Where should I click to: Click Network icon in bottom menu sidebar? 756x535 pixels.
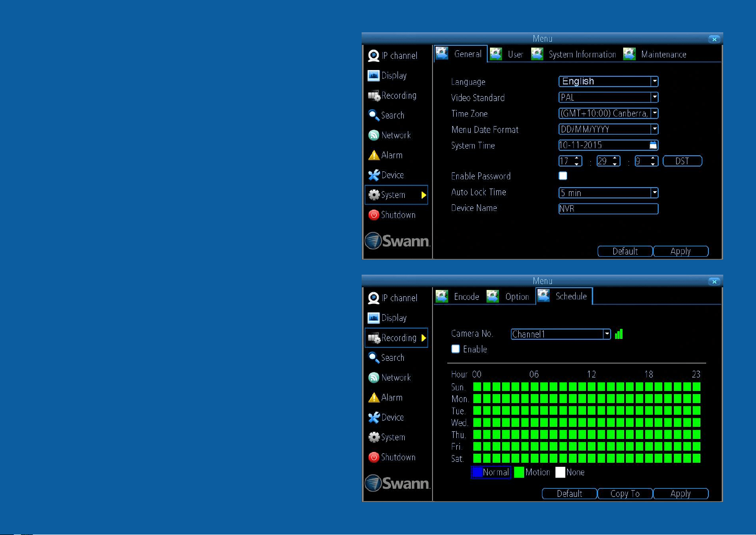(x=373, y=377)
